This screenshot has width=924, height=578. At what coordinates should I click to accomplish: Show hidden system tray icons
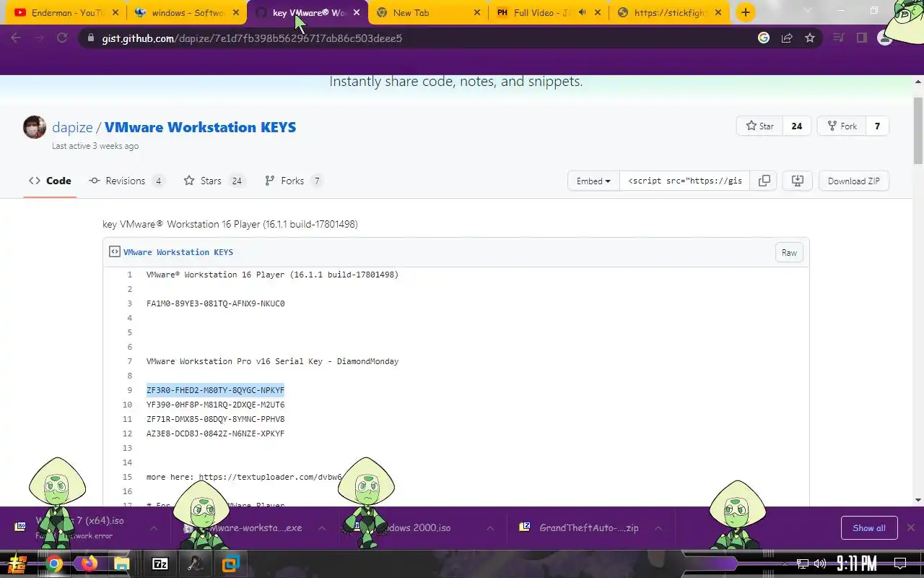[785, 564]
